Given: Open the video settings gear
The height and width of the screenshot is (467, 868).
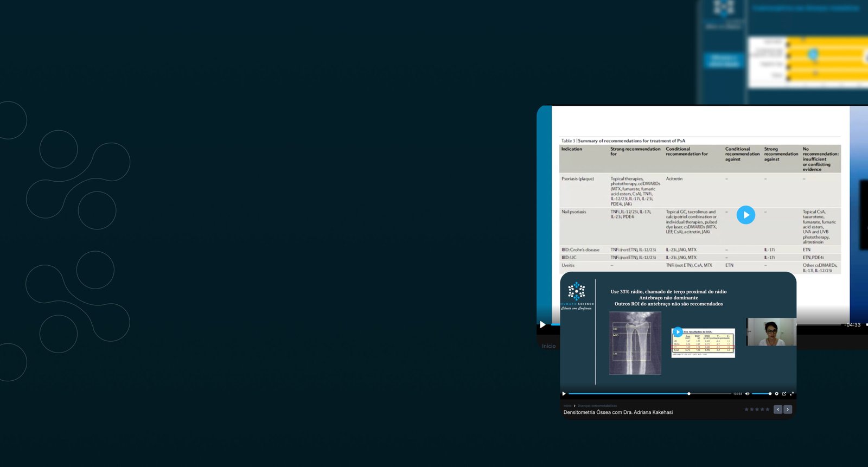Looking at the screenshot, I should click(x=776, y=394).
